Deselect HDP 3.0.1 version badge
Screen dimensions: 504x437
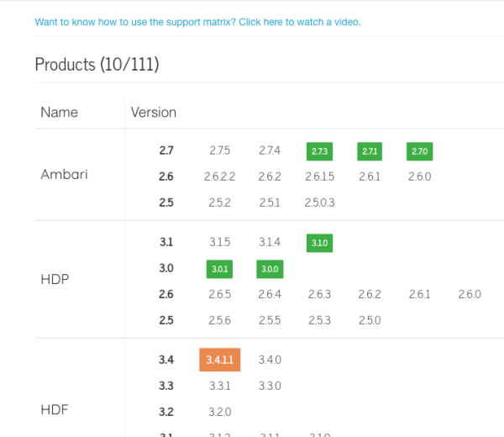(x=219, y=269)
